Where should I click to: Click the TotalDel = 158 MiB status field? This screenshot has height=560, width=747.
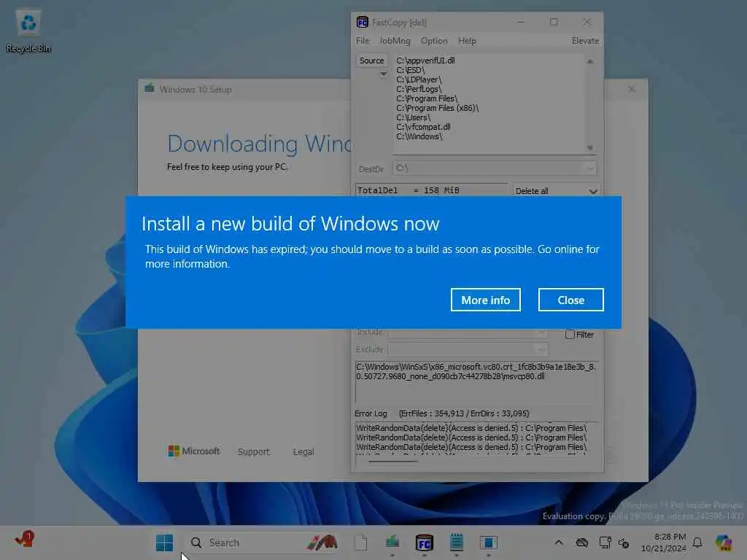[x=431, y=190]
